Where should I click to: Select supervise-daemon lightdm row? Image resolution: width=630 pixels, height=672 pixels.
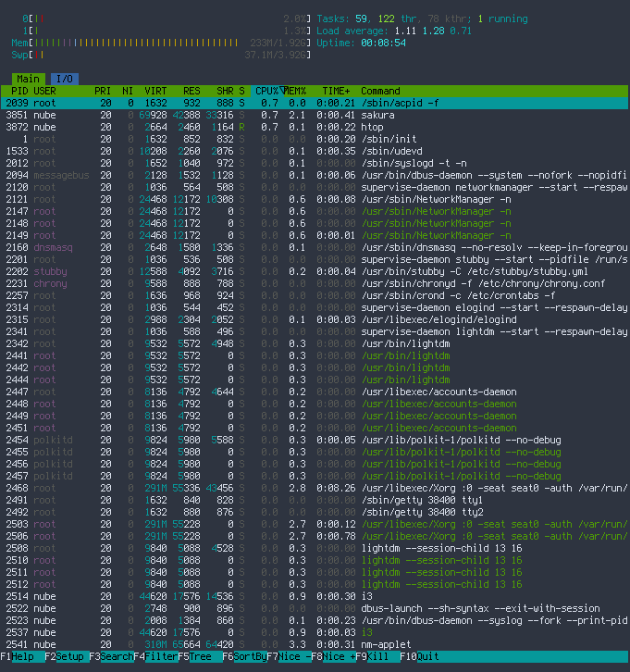315,331
